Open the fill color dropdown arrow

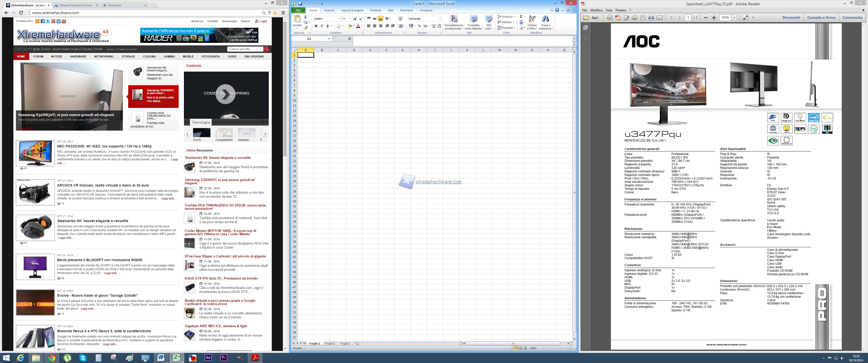click(x=354, y=26)
